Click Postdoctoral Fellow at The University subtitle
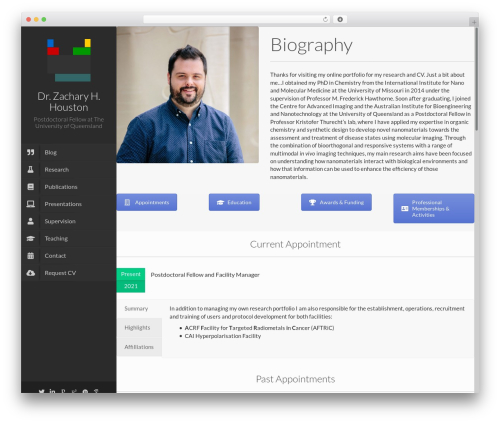Screen dimensions: 500x423 pyautogui.click(x=69, y=123)
